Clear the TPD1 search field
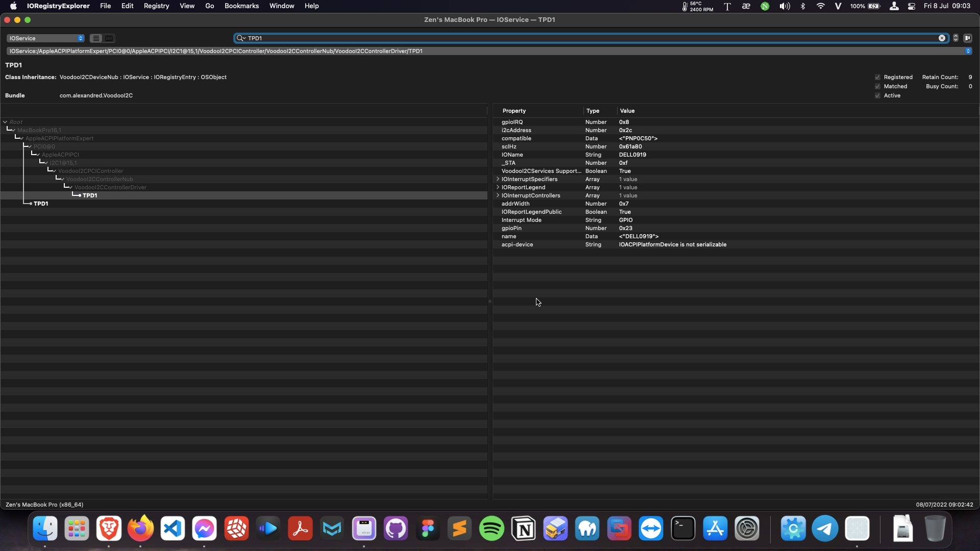The height and width of the screenshot is (551, 980). tap(942, 38)
